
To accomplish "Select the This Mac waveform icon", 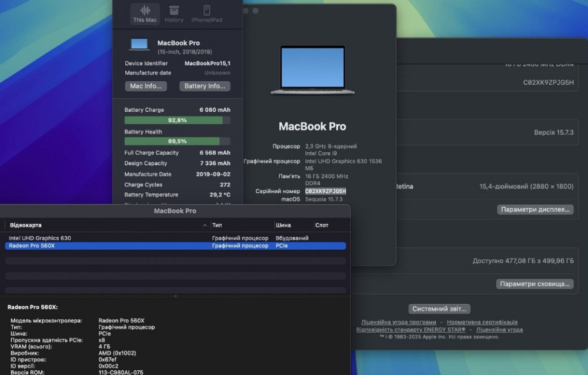I will pyautogui.click(x=145, y=10).
